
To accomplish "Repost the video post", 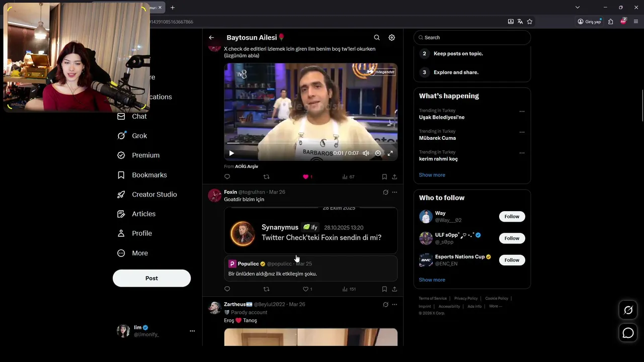I will [x=267, y=177].
